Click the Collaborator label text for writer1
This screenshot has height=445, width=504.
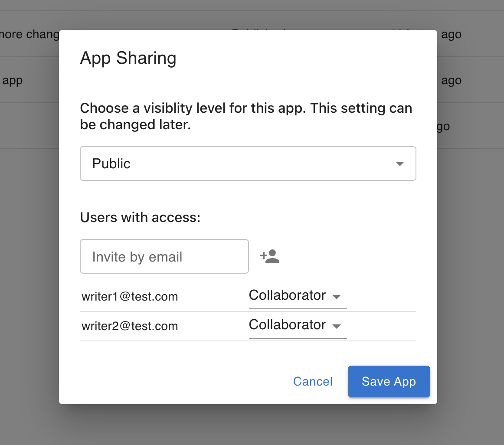tap(287, 295)
